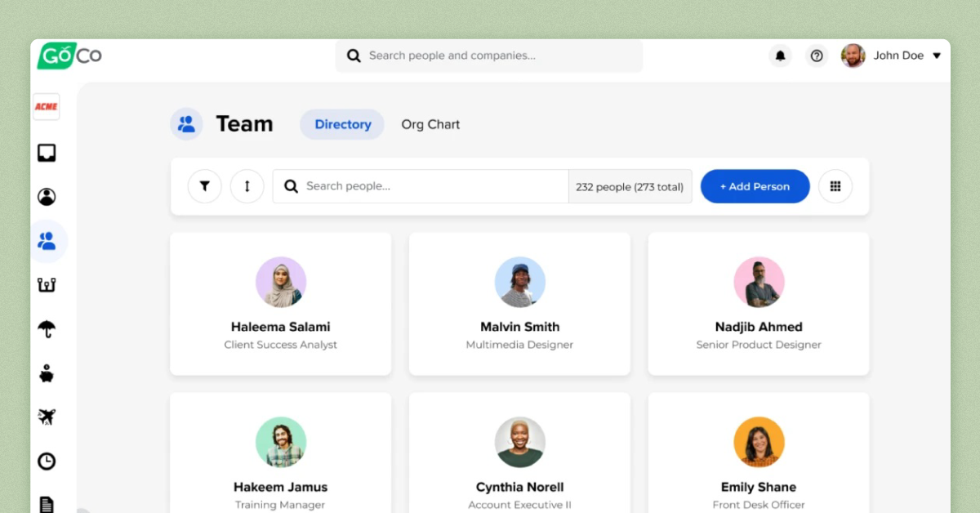The width and height of the screenshot is (980, 513).
Task: Switch to the Org Chart tab
Action: coord(430,124)
